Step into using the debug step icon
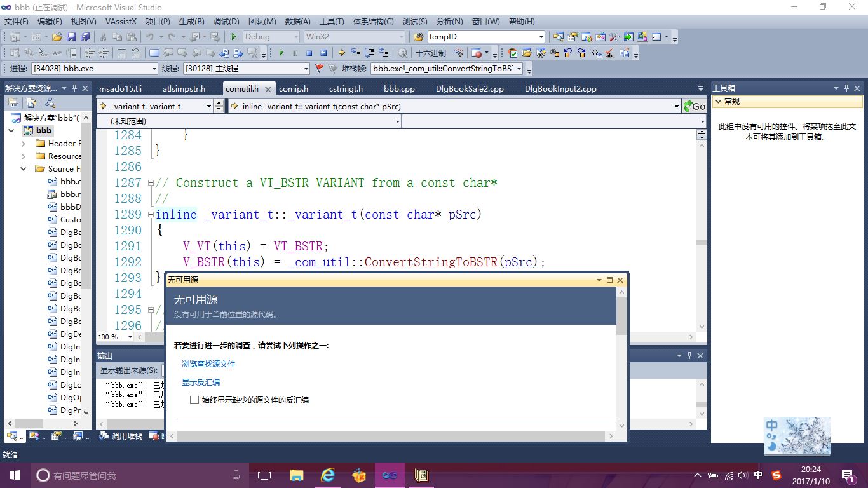Screen dimensions: 868x488 (x=355, y=53)
